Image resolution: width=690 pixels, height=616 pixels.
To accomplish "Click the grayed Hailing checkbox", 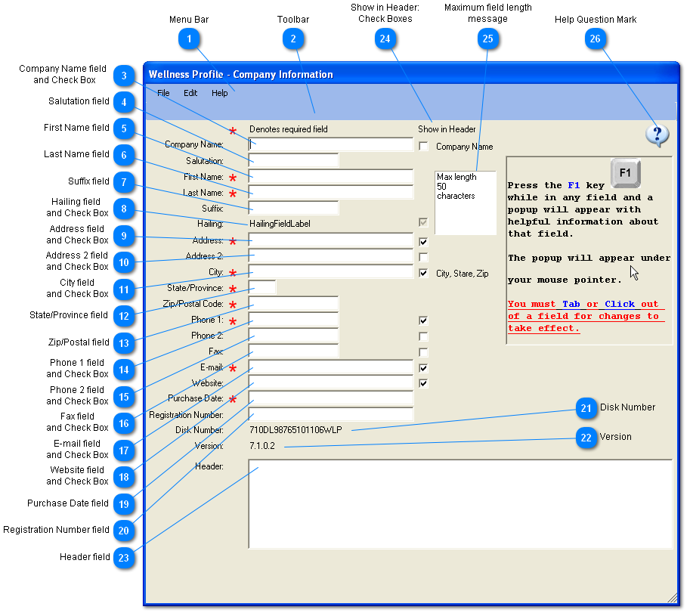I will tap(423, 223).
